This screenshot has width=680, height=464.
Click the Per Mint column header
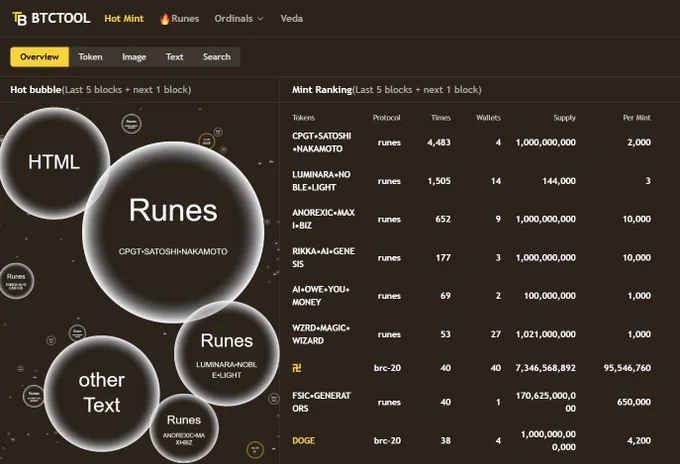(637, 118)
